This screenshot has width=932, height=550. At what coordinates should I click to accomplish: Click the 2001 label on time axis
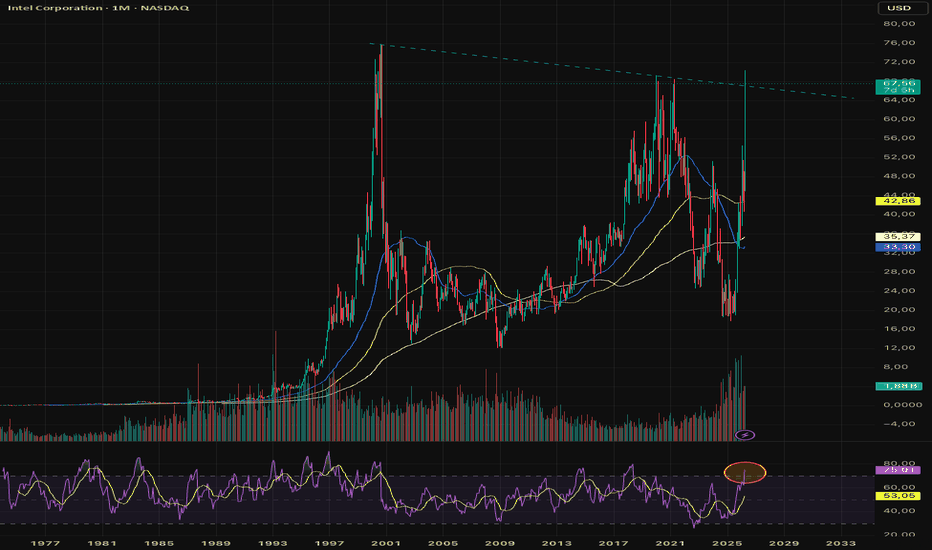point(386,543)
